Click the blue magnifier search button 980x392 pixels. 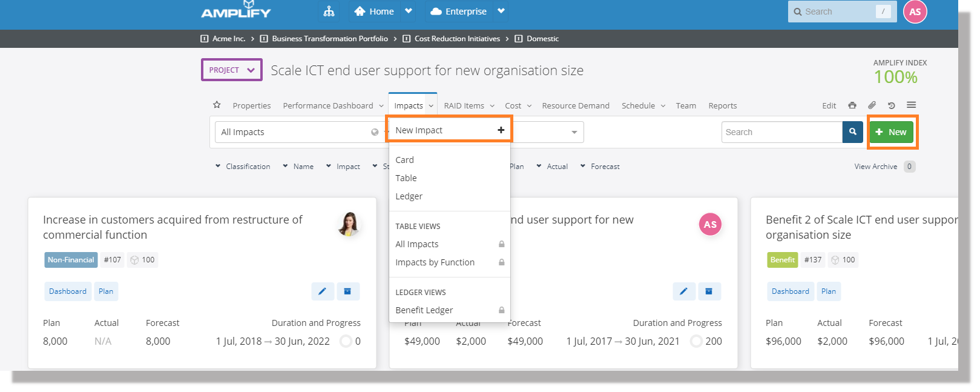pyautogui.click(x=852, y=132)
